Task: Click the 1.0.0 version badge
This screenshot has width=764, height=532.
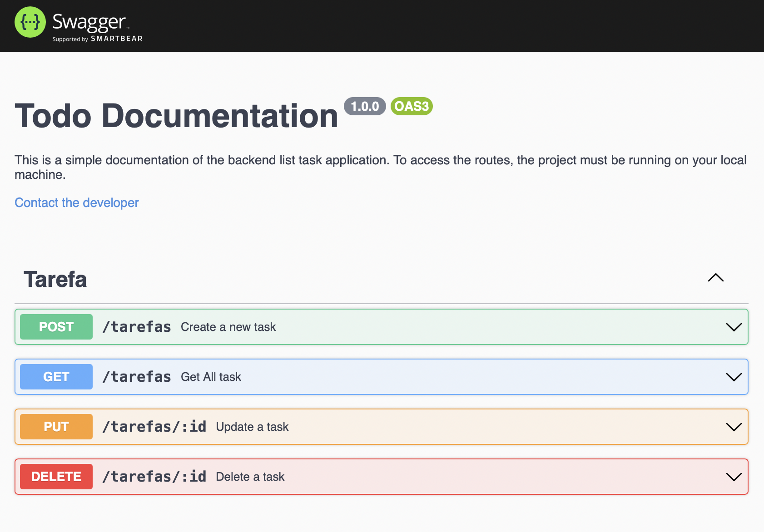Action: click(x=365, y=106)
